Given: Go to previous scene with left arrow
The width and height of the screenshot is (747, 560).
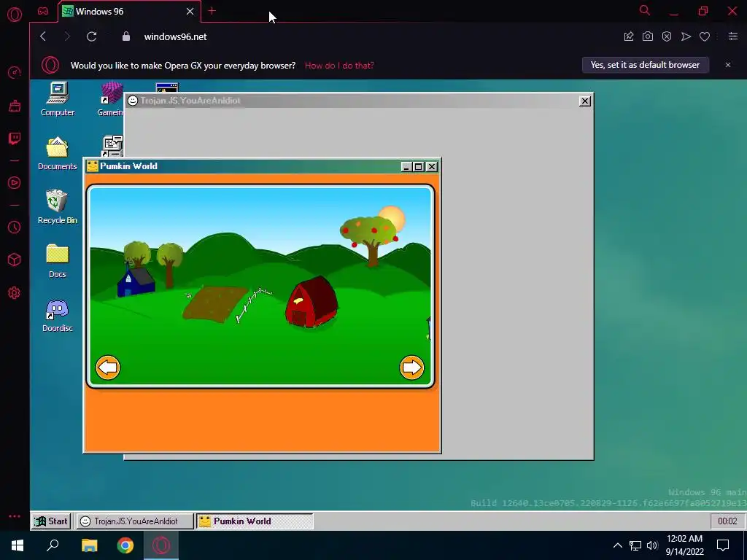Looking at the screenshot, I should click(108, 367).
